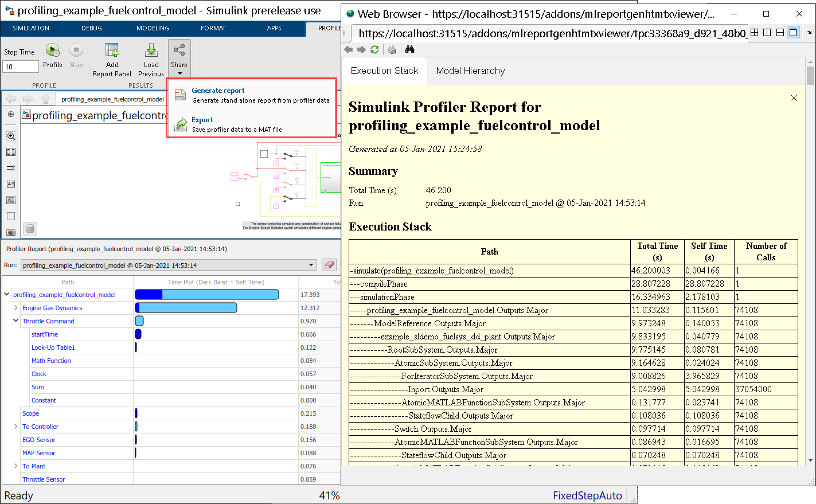Image resolution: width=816 pixels, height=504 pixels.
Task: Click the EGO Sensor link
Action: click(39, 440)
